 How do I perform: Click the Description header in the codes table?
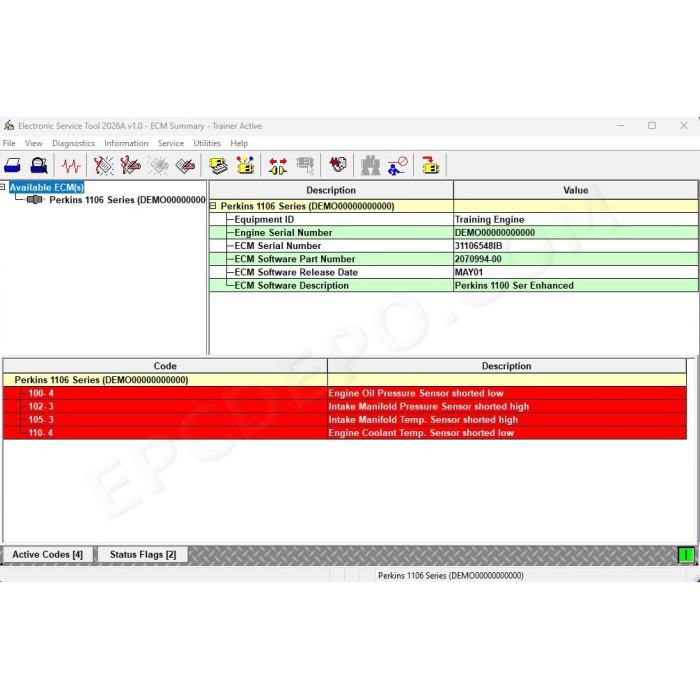click(506, 366)
